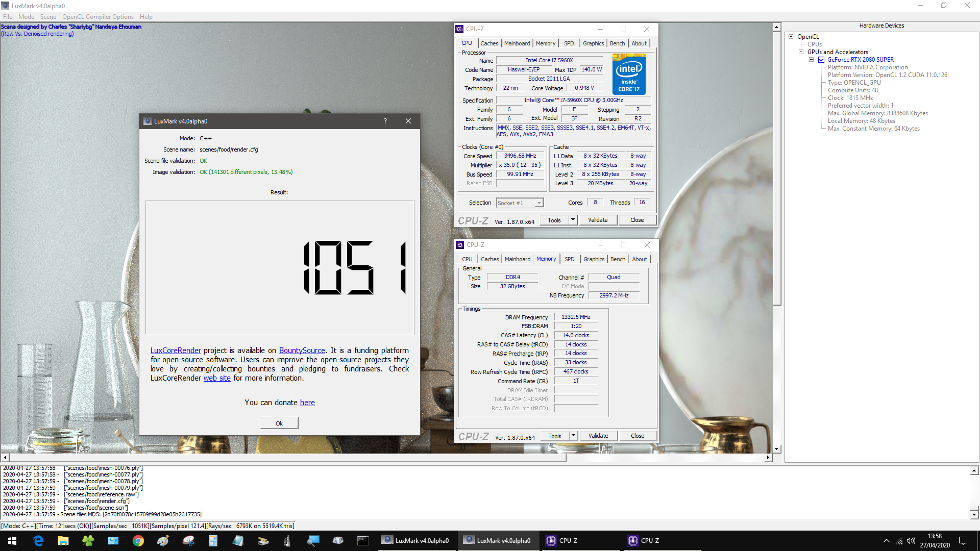Open the network tray icon
The image size is (980, 551).
coord(899,541)
